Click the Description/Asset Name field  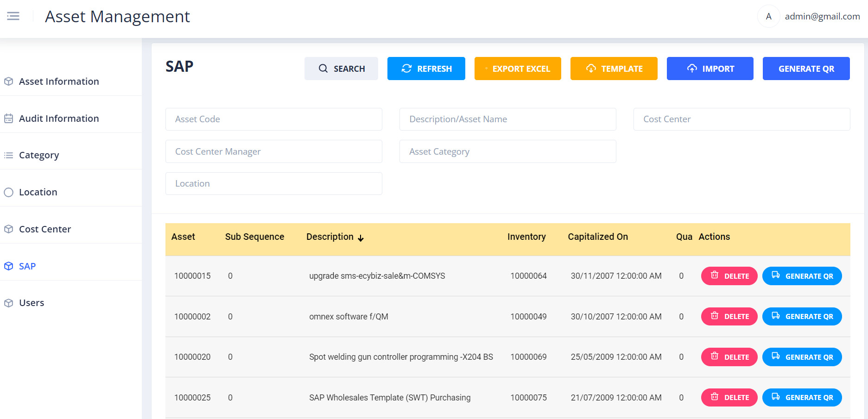508,119
